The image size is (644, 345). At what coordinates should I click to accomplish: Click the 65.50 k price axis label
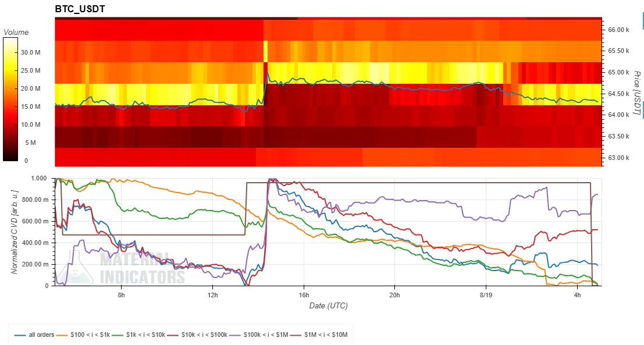point(618,51)
